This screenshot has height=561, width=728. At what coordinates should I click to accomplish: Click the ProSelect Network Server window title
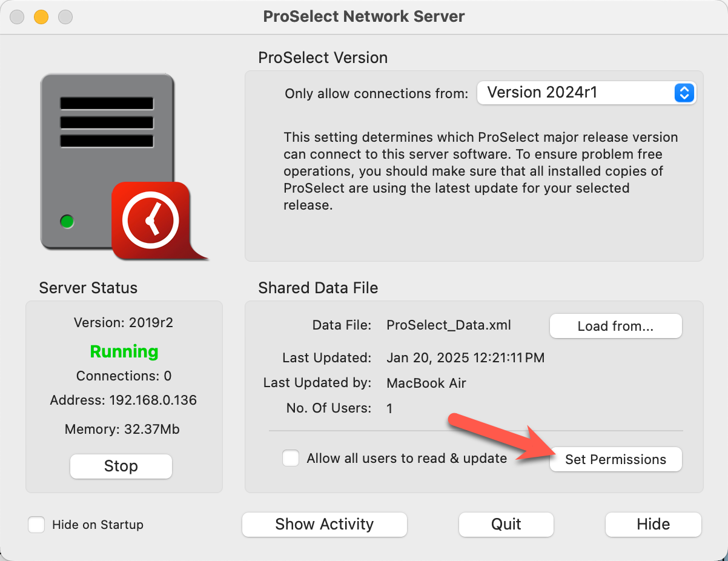pos(363,16)
